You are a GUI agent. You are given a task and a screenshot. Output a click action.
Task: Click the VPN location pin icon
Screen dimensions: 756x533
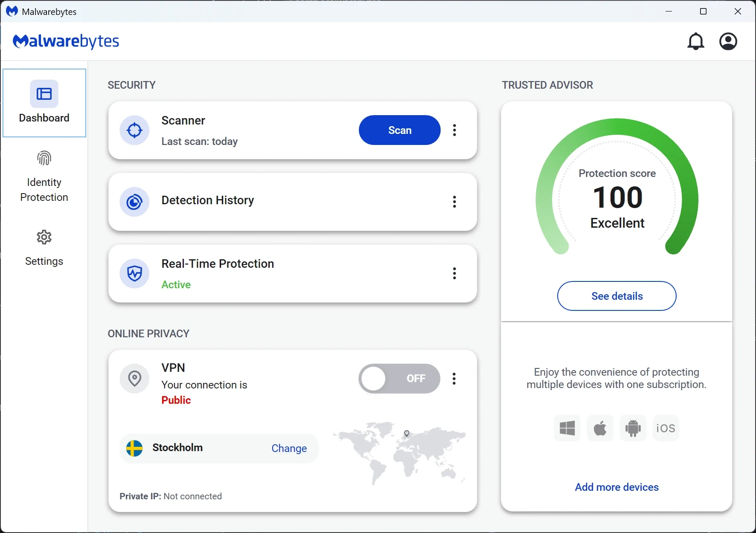[x=134, y=378]
